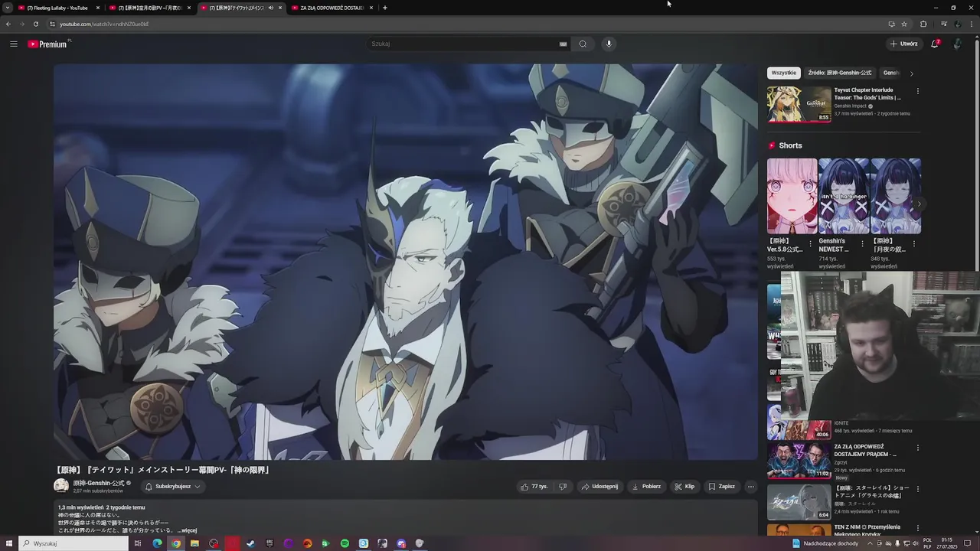The width and height of the screenshot is (980, 551).
Task: Open the YouTube hamburger guide menu
Action: coord(13,44)
